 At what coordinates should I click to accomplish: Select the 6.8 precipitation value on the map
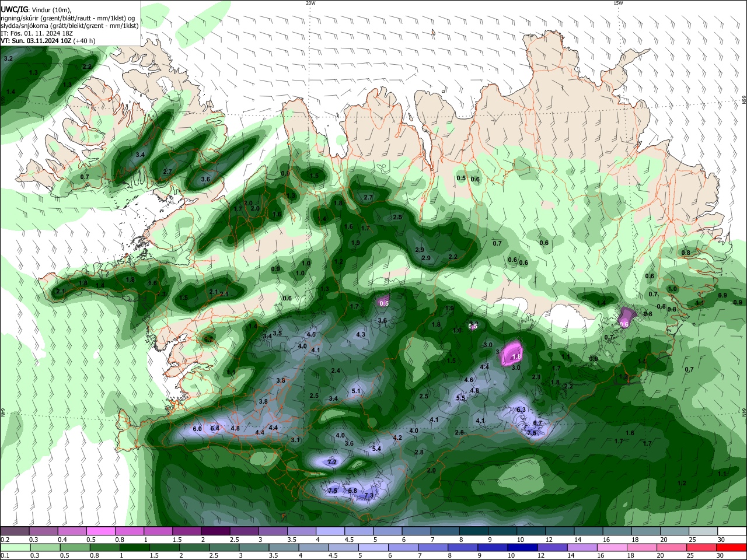coord(352,491)
